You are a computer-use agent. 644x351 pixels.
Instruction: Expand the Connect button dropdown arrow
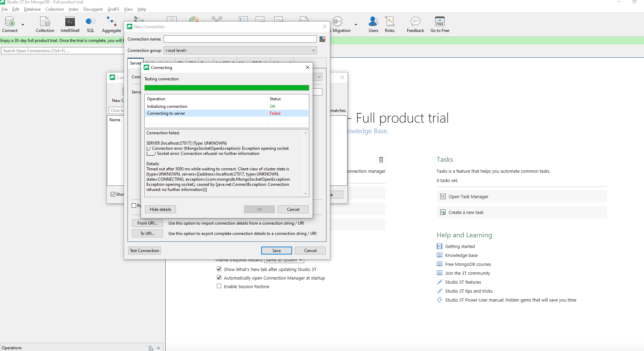(x=23, y=25)
